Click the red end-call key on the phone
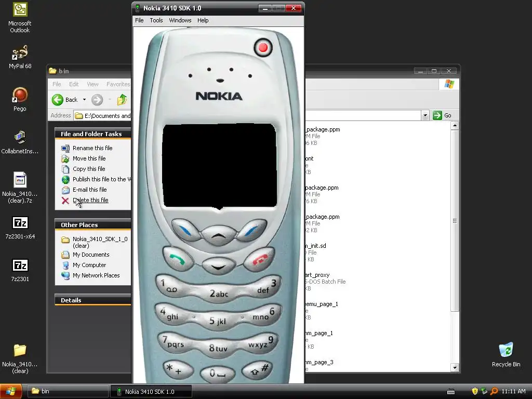 pyautogui.click(x=259, y=260)
